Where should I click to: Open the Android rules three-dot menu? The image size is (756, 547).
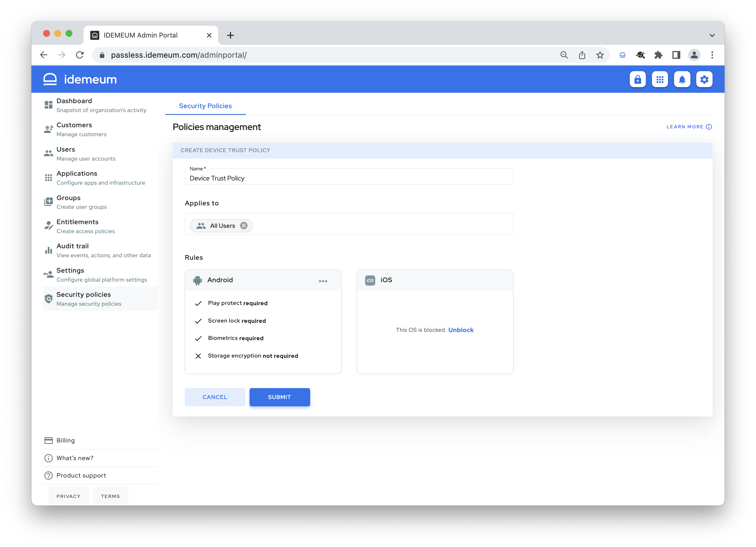point(323,281)
